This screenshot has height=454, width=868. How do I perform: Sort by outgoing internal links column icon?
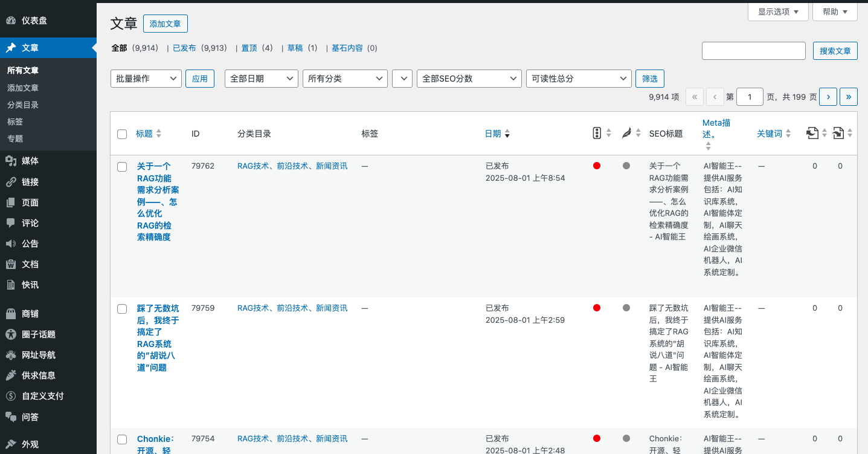pyautogui.click(x=812, y=133)
